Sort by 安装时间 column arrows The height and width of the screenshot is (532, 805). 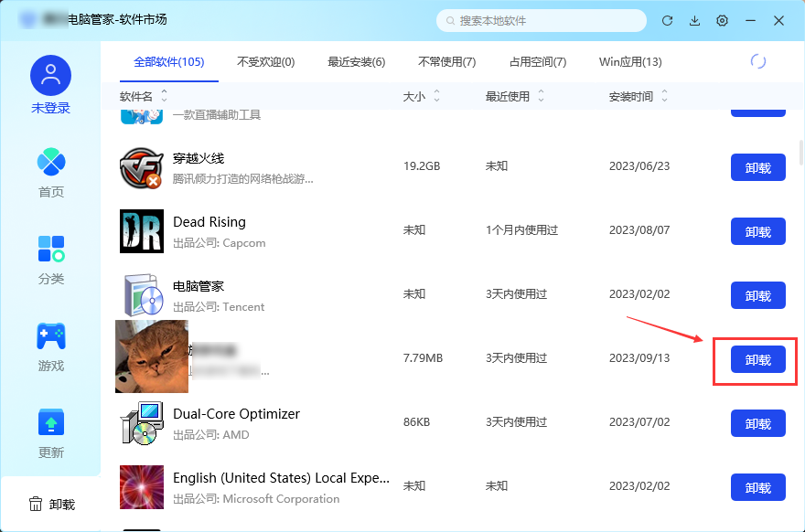(665, 95)
